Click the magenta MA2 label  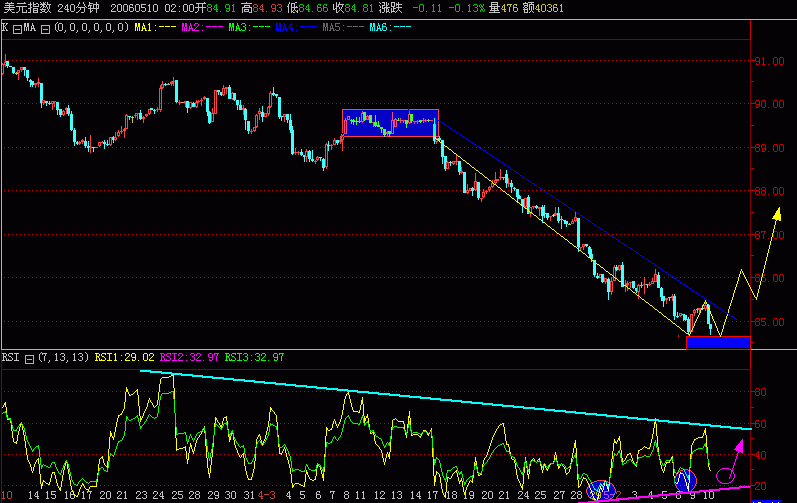[x=202, y=27]
